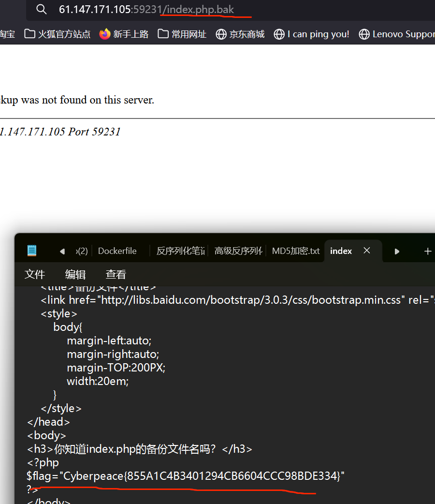Add a new Notepad tab with plus
The width and height of the screenshot is (435, 504).
pyautogui.click(x=427, y=251)
